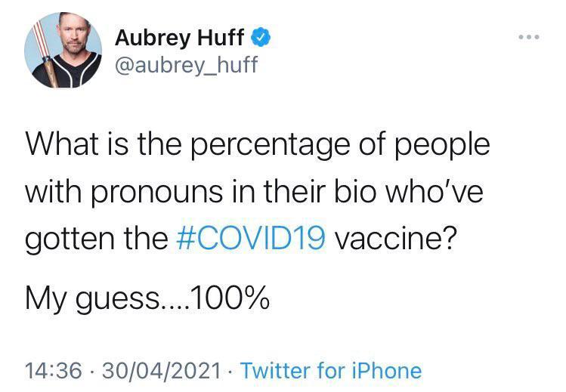
Task: Open the Twitter for iPhone source link
Action: [330, 370]
